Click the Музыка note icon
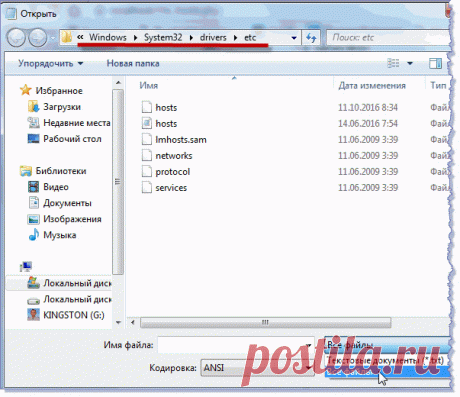Image resolution: width=460 pixels, height=397 pixels. click(34, 235)
